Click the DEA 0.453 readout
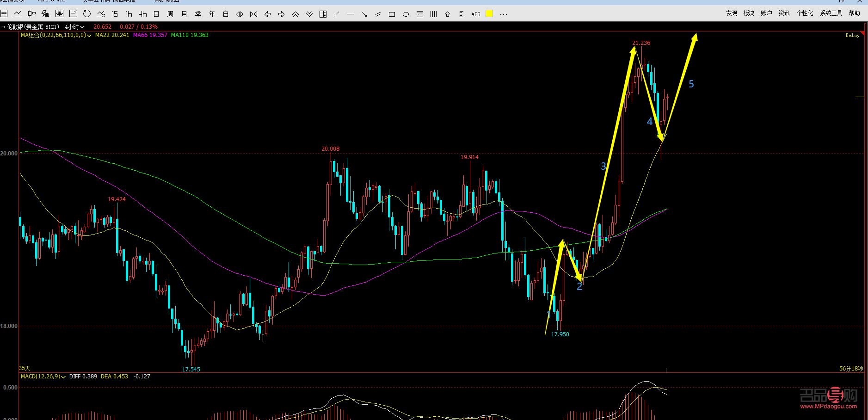 [114, 377]
